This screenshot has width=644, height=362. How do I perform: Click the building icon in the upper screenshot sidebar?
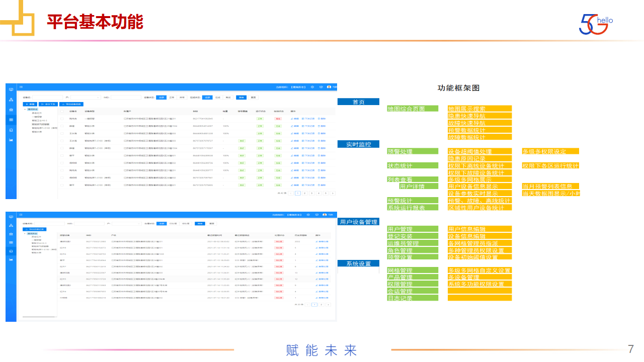click(x=11, y=110)
